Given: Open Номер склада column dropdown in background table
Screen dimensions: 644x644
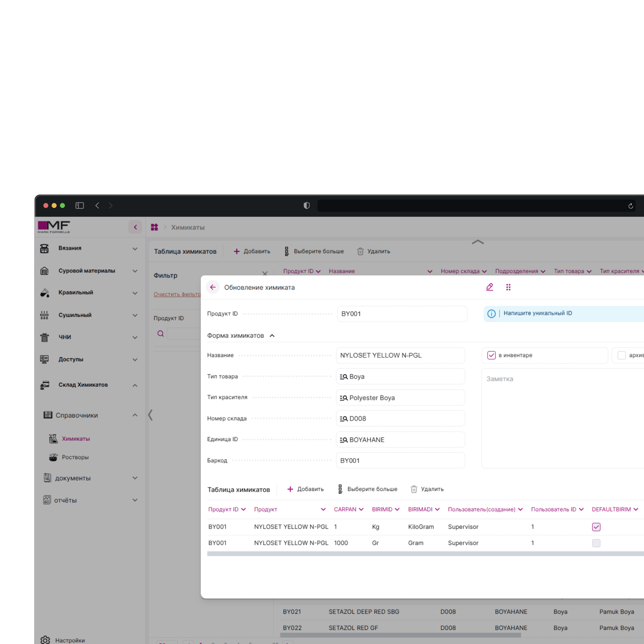Looking at the screenshot, I should coord(484,271).
